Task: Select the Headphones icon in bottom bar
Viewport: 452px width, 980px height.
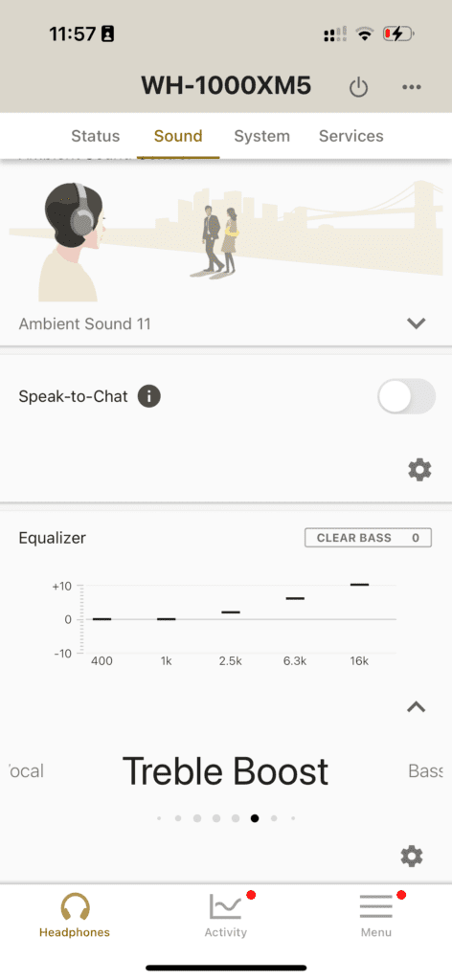Action: tap(75, 906)
